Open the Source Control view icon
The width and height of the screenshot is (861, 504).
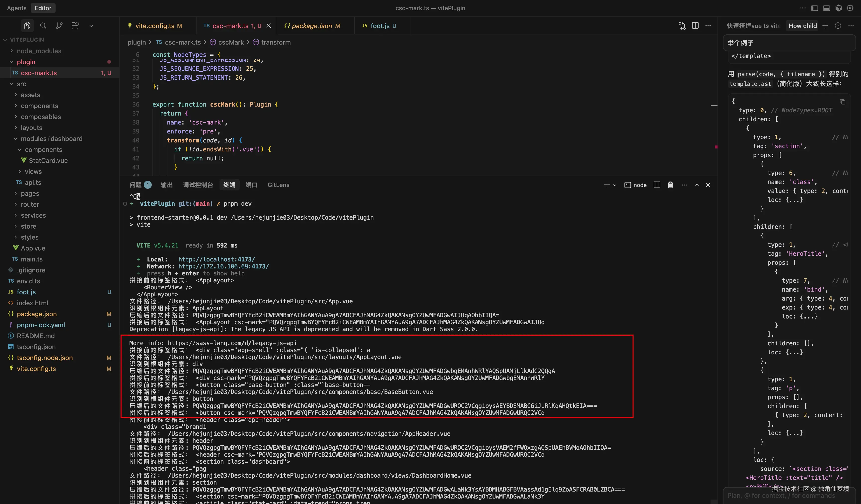[x=59, y=26]
